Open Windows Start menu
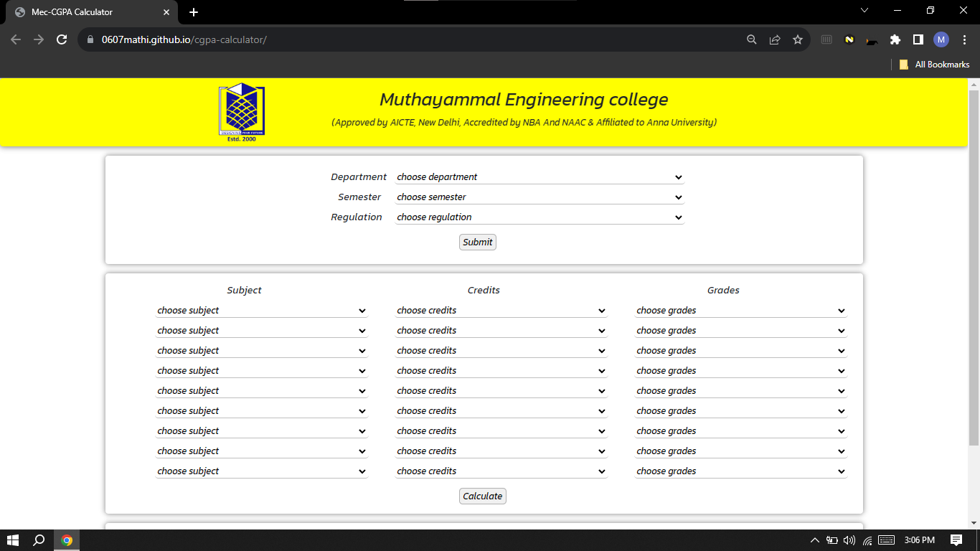Viewport: 980px width, 551px height. (x=13, y=540)
